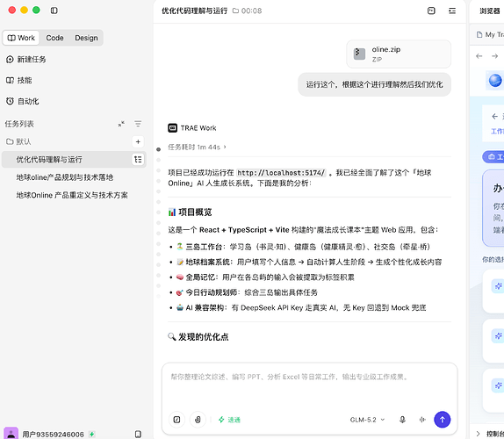Image resolution: width=504 pixels, height=439 pixels.
Task: Click the attachment paperclip icon
Action: coord(198,420)
